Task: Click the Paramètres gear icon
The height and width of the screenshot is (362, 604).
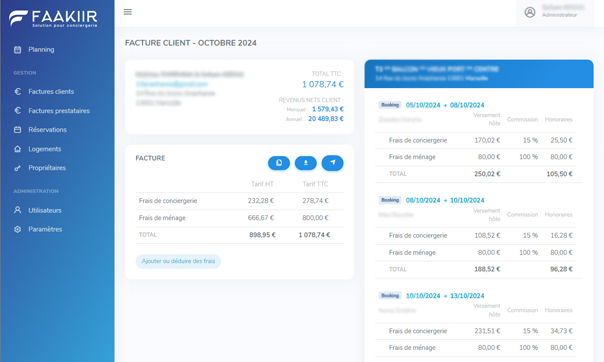Action: click(x=17, y=229)
